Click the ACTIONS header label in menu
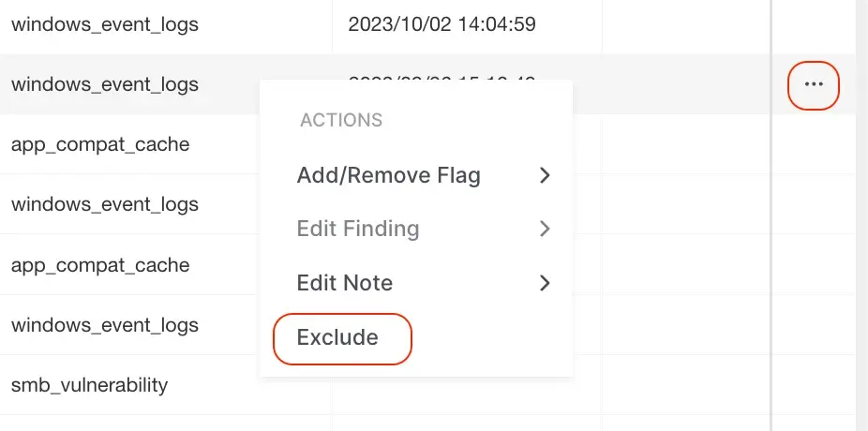The width and height of the screenshot is (868, 431). [x=340, y=121]
